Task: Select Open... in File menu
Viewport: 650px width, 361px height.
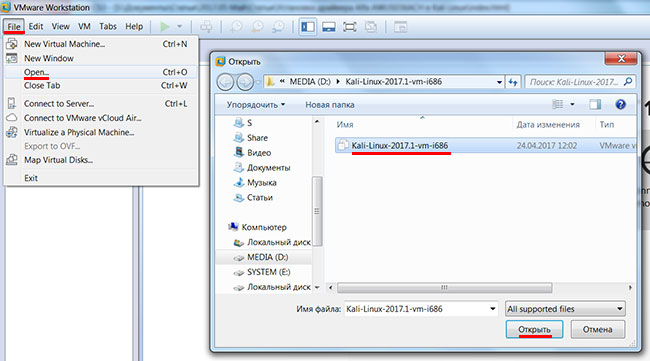Action: point(100,72)
